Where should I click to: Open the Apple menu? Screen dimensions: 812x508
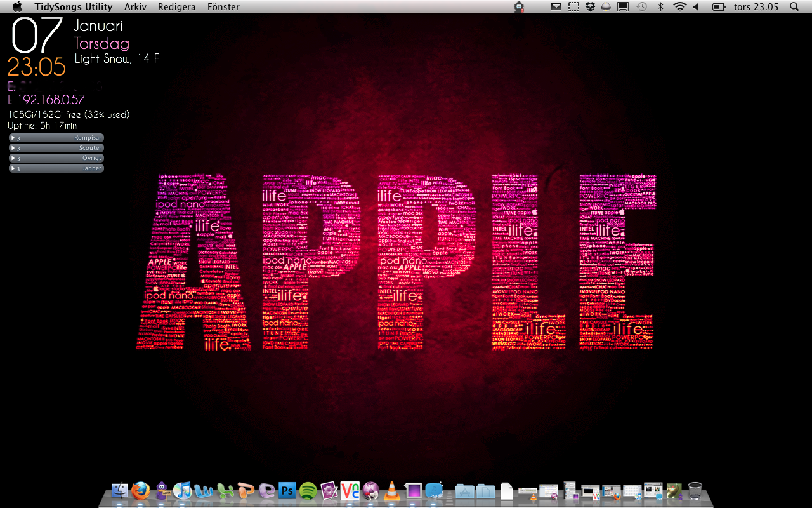coord(17,6)
